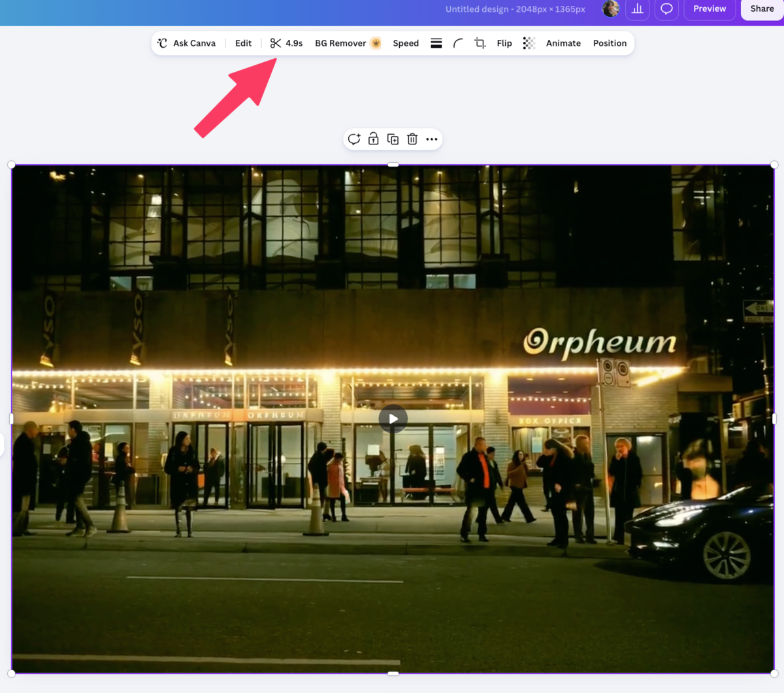Open Animate options
784x693 pixels.
pyautogui.click(x=563, y=43)
